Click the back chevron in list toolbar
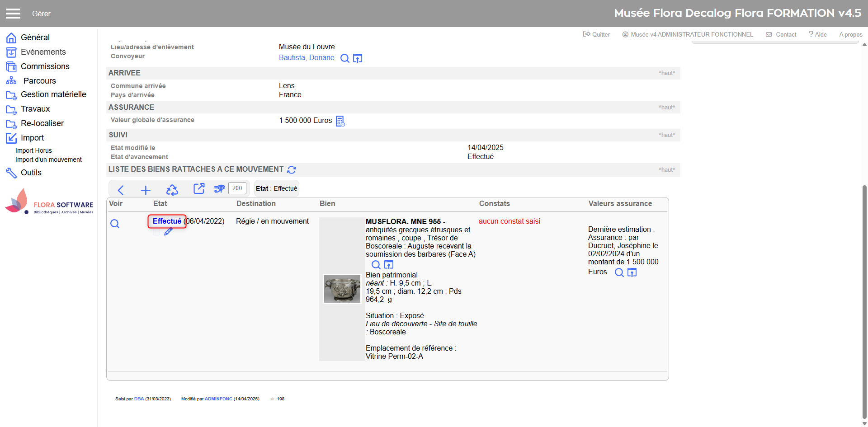This screenshot has height=427, width=868. coord(121,190)
